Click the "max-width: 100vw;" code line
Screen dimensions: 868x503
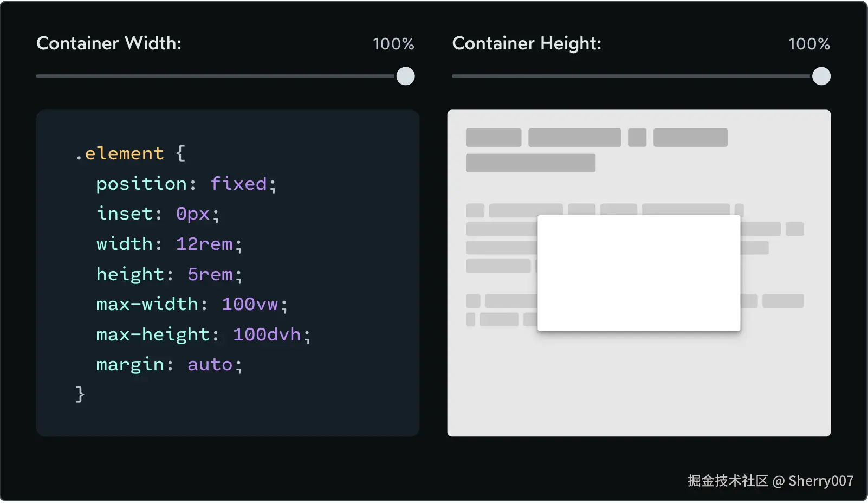192,304
